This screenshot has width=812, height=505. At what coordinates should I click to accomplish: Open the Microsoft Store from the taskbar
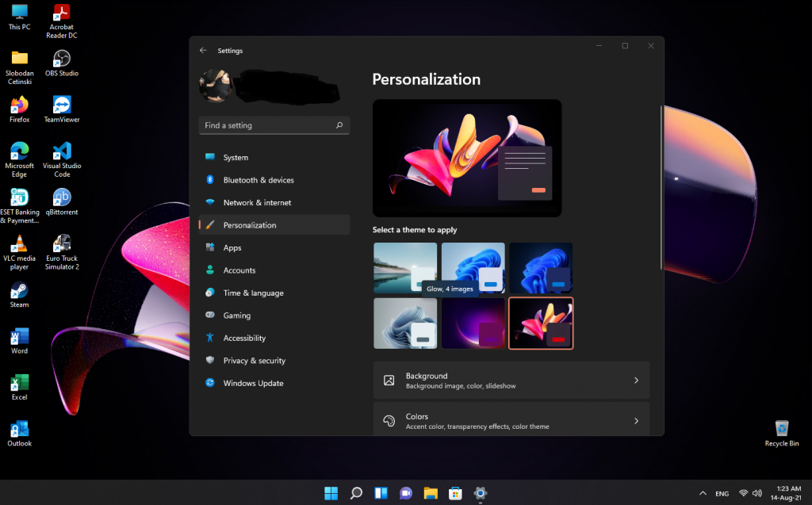[455, 493]
